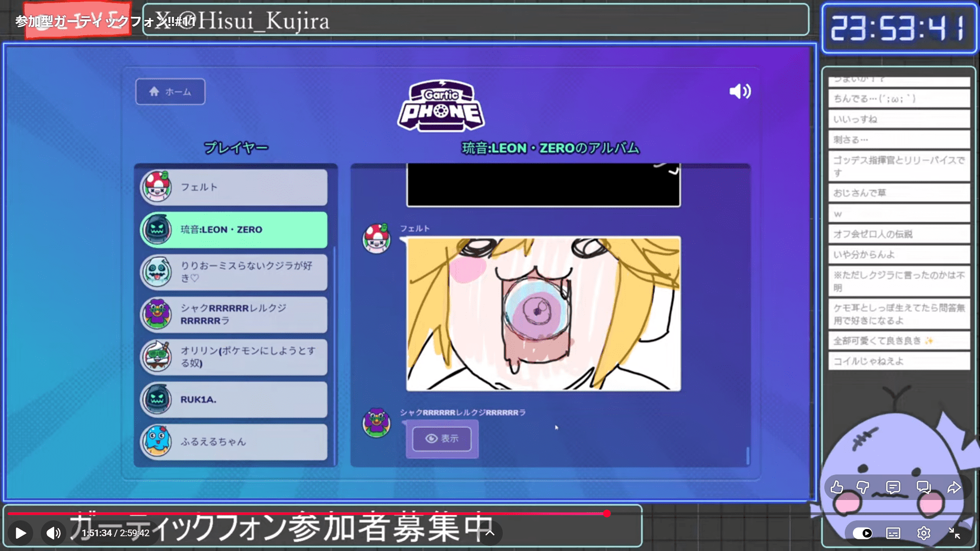Like the video with thumbs up
Image resolution: width=980 pixels, height=551 pixels.
coord(837,487)
